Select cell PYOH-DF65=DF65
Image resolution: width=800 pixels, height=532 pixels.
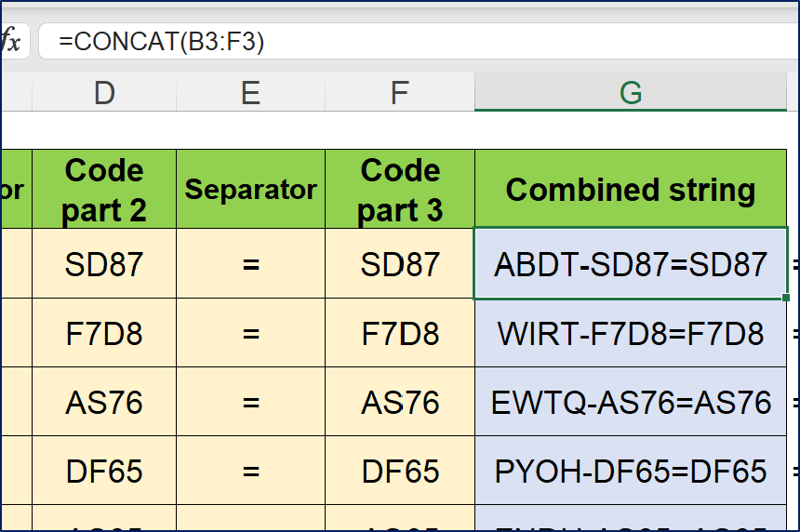tap(631, 471)
